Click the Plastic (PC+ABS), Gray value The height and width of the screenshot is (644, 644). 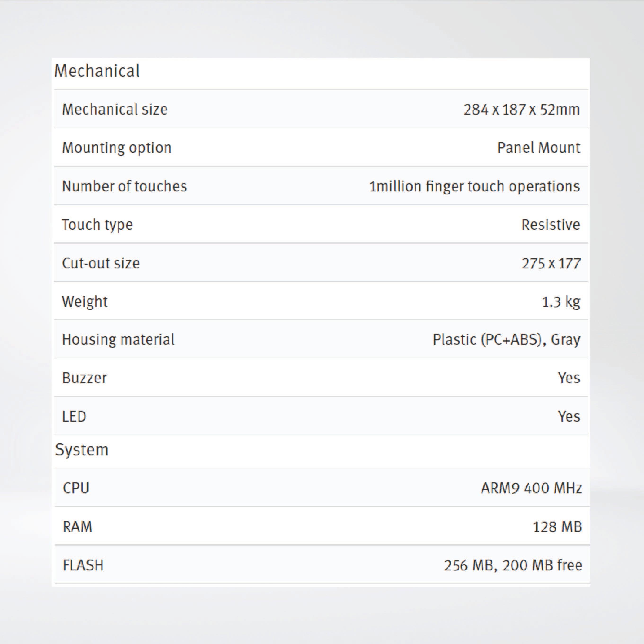pos(506,340)
